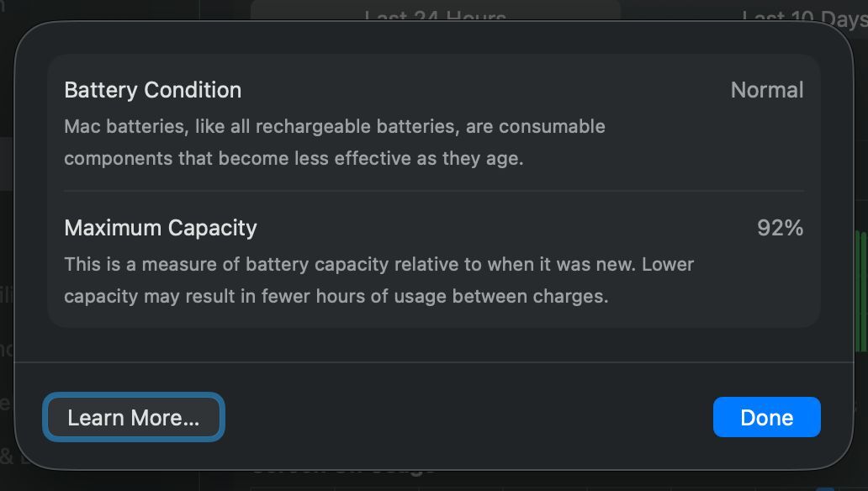Click the "capacity may result in fewer hours" line

click(x=336, y=296)
